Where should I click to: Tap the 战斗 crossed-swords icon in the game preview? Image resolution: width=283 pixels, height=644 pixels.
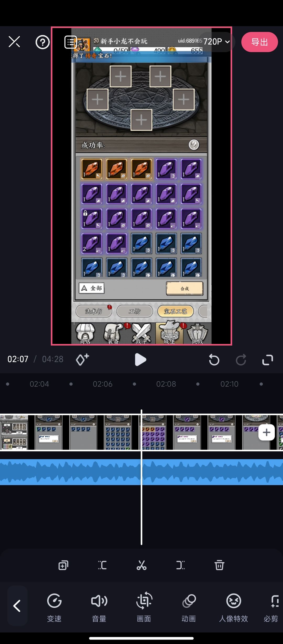click(x=141, y=333)
